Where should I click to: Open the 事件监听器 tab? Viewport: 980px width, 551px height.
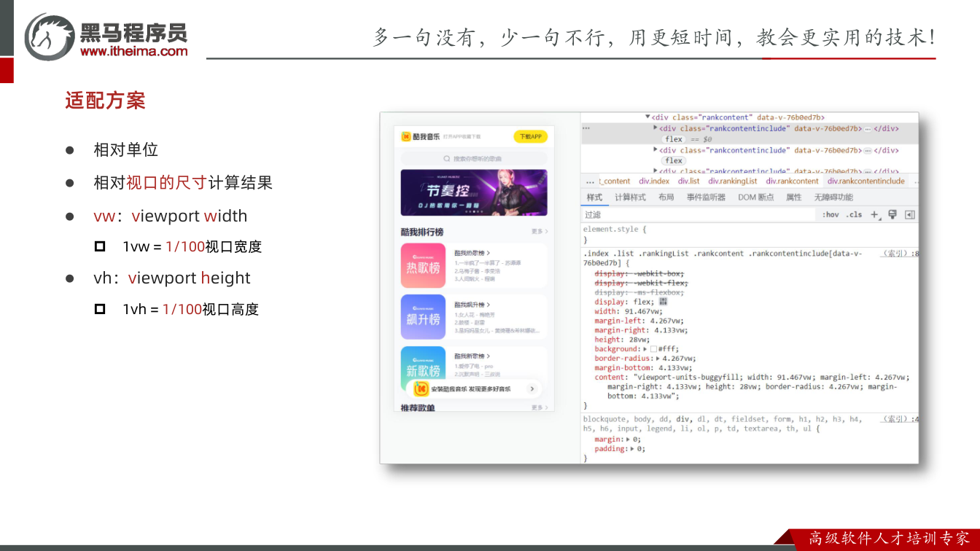[x=706, y=198]
